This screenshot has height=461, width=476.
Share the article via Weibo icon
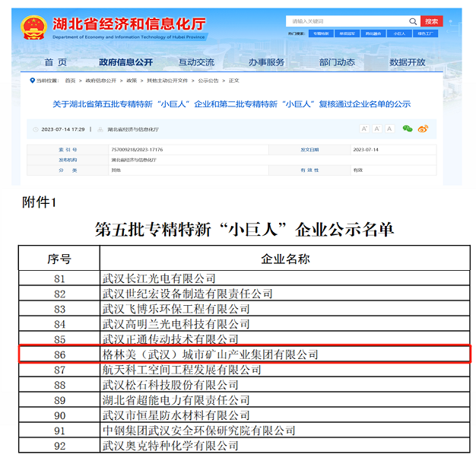(x=423, y=129)
